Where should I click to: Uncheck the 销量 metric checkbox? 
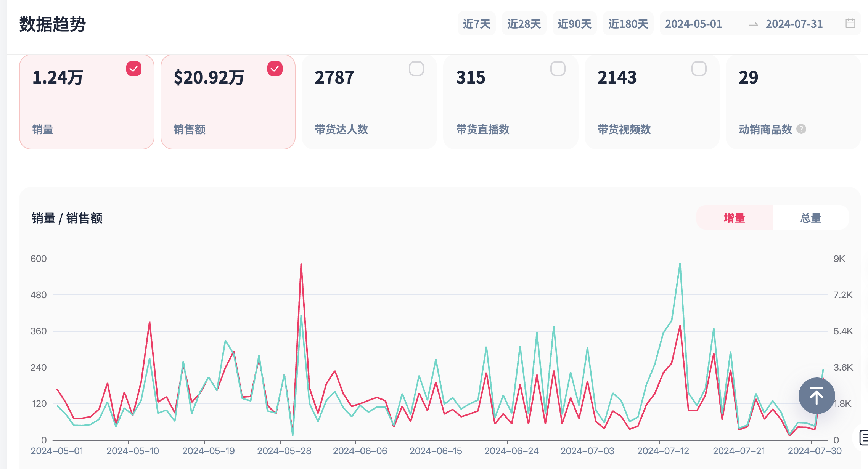134,69
